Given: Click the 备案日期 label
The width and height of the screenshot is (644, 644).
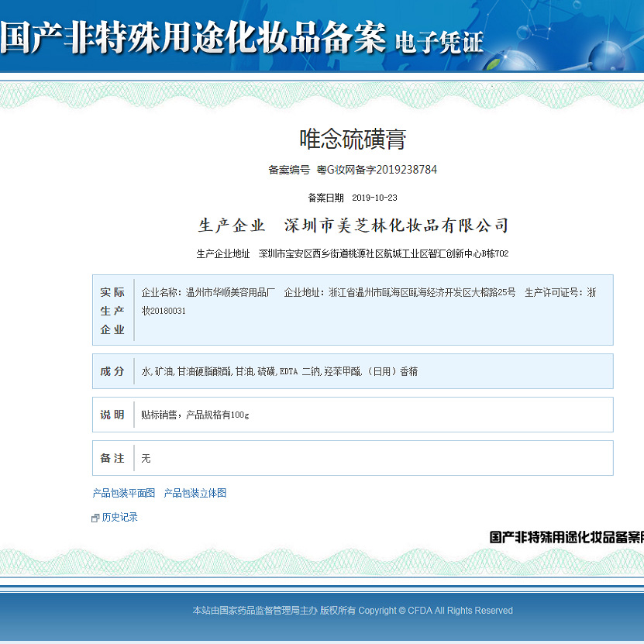Looking at the screenshot, I should tap(325, 198).
